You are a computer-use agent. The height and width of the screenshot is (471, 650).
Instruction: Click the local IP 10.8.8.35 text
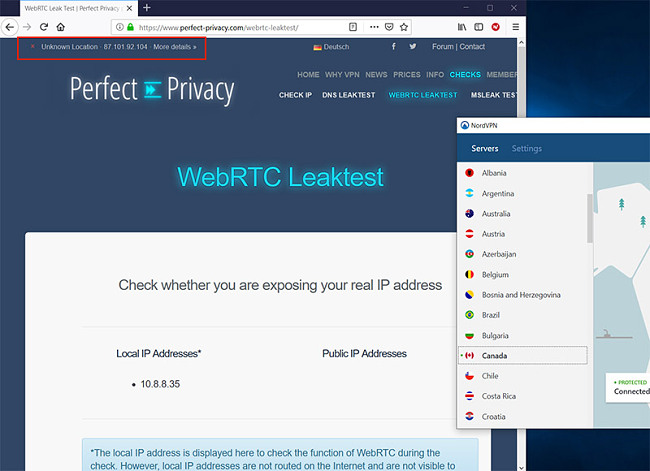click(x=160, y=384)
